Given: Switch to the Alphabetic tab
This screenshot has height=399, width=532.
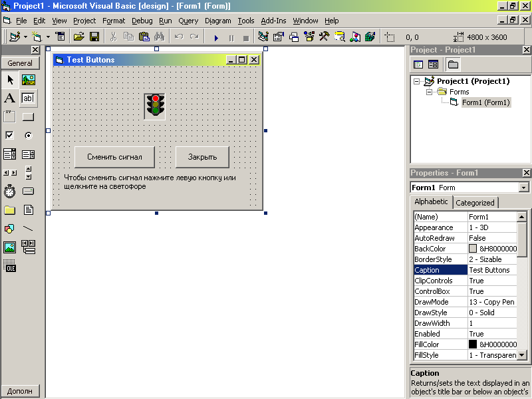Looking at the screenshot, I should (x=431, y=201).
